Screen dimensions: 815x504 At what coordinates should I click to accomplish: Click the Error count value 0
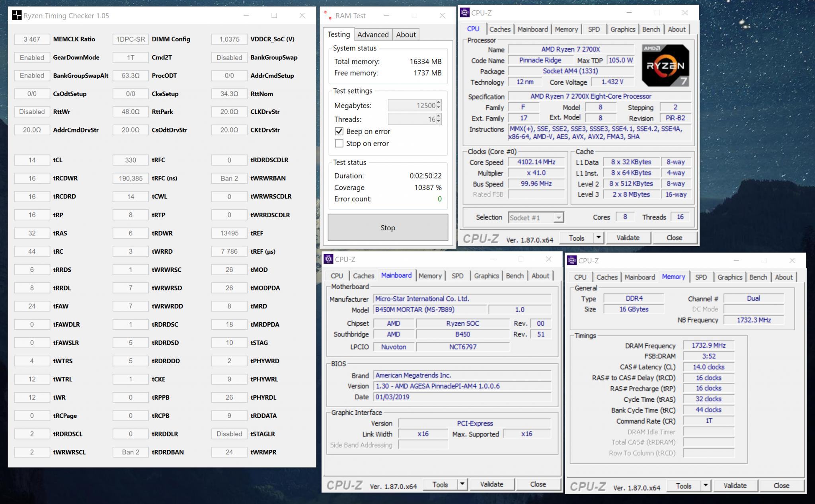pos(439,199)
